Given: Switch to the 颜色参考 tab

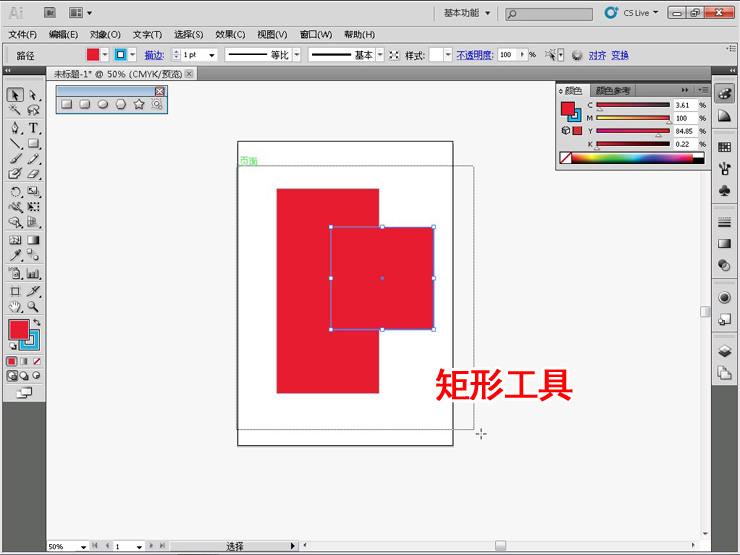Looking at the screenshot, I should pyautogui.click(x=613, y=91).
